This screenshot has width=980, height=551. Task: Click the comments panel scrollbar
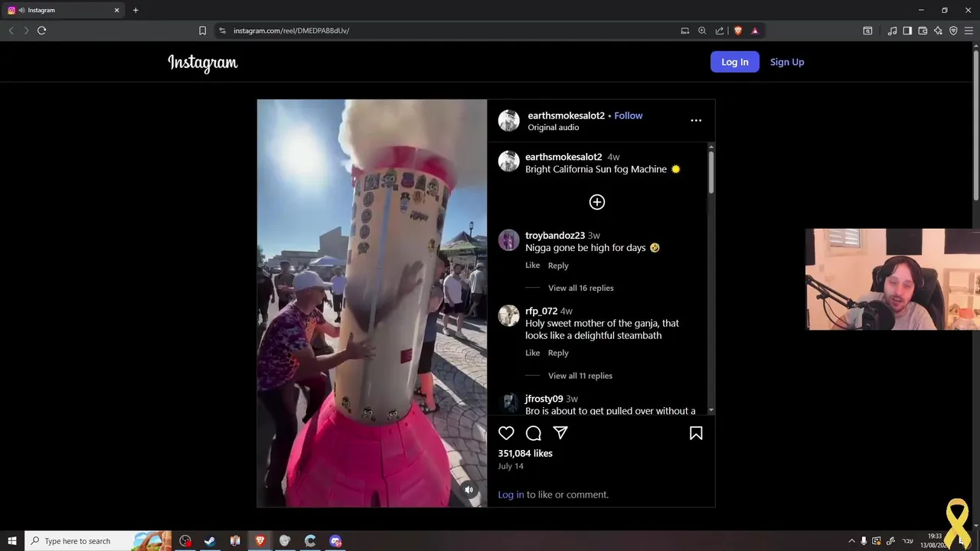click(711, 172)
